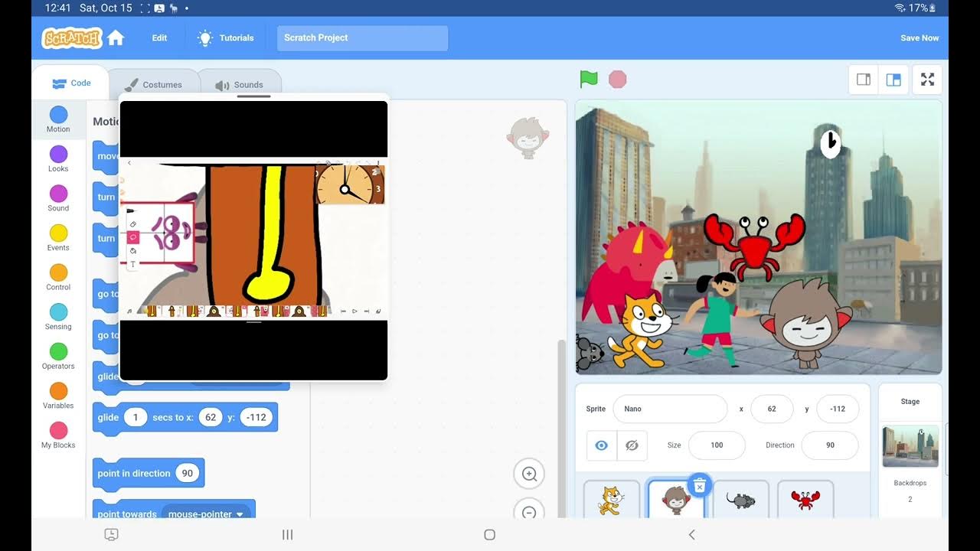Play the animation in floating window
The height and width of the screenshot is (551, 980).
coord(354,311)
